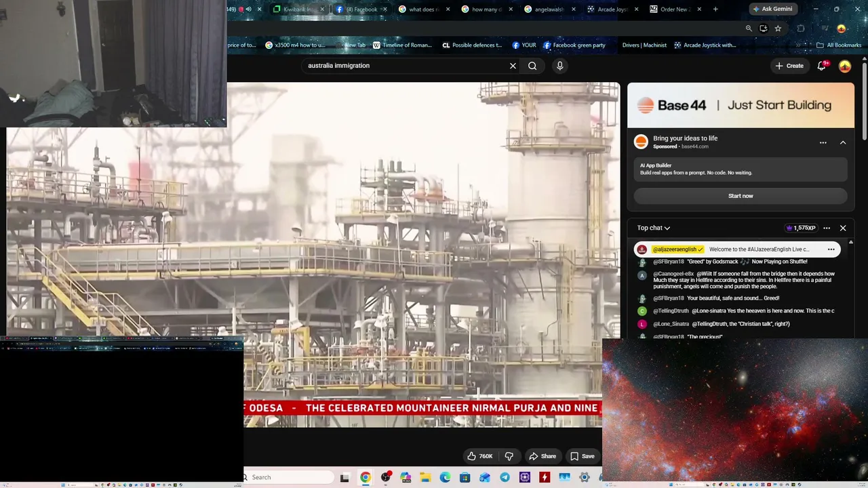
Task: Expand the Top chat dropdown
Action: click(x=653, y=228)
